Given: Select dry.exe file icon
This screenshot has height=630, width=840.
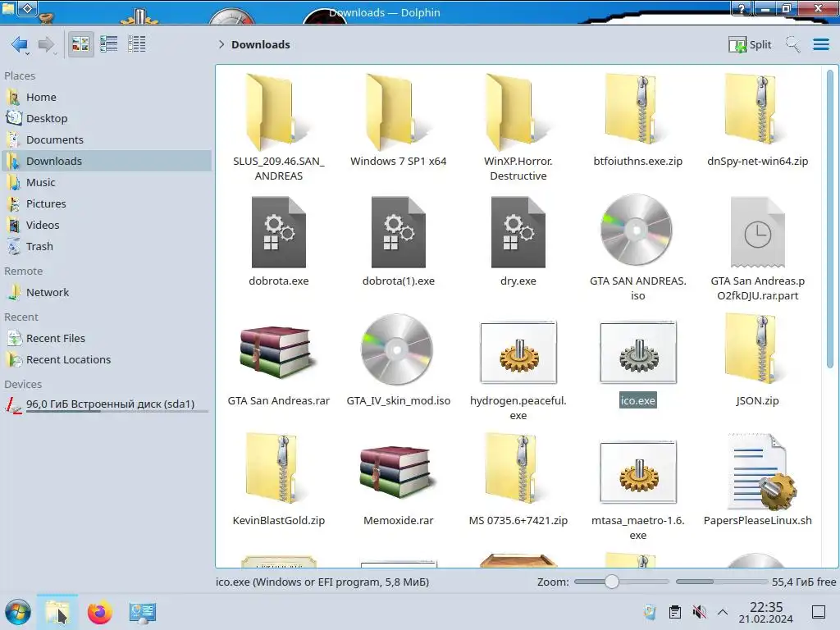Looking at the screenshot, I should click(518, 232).
